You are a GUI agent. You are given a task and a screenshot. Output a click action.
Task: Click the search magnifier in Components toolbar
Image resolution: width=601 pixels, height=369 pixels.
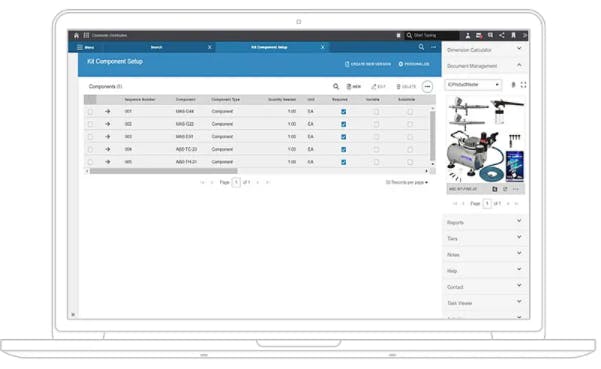336,87
